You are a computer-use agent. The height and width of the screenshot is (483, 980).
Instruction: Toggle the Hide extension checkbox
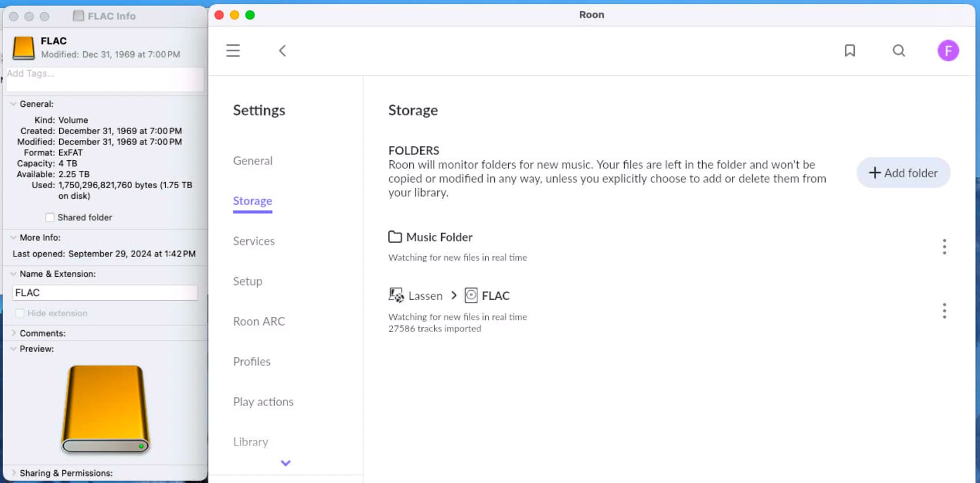20,313
